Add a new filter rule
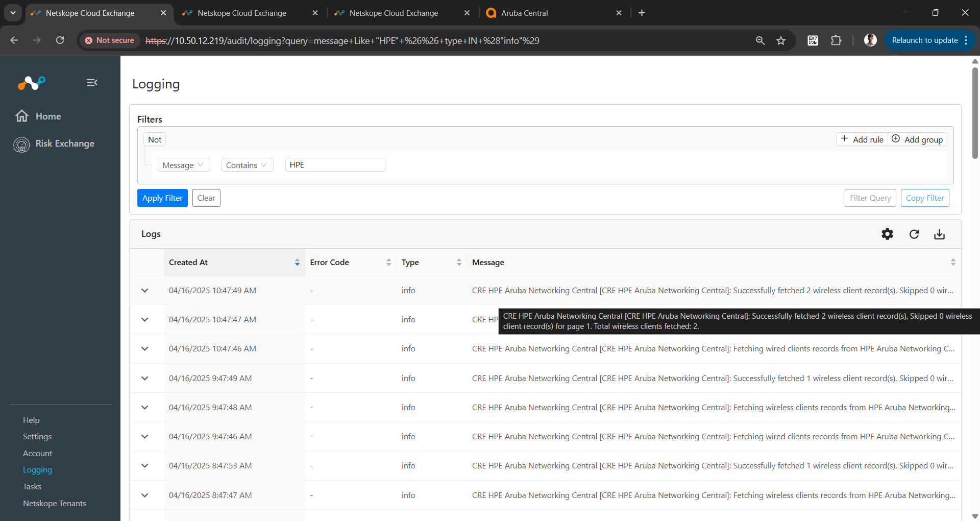The width and height of the screenshot is (980, 521). click(x=862, y=139)
